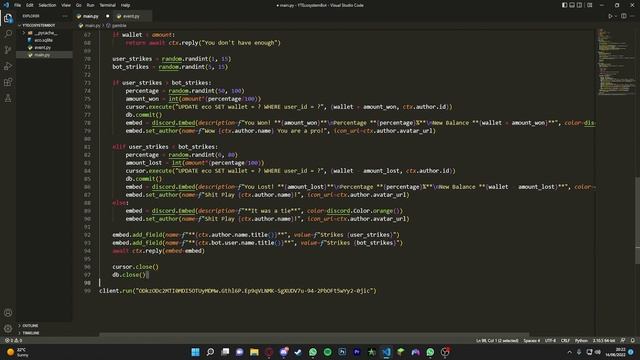Screen dimensions: 640x360
Task: Open eco.sqlite in the Explorer tree
Action: [43, 40]
